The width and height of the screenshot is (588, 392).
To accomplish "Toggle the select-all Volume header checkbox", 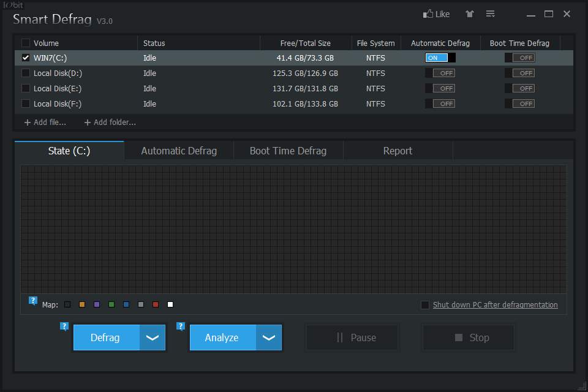I will point(26,43).
